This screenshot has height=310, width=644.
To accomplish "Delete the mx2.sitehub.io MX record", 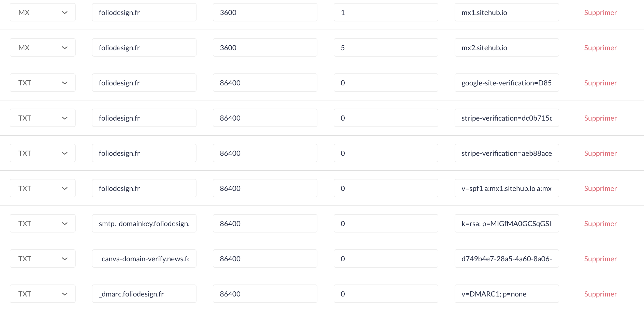I will pyautogui.click(x=600, y=48).
